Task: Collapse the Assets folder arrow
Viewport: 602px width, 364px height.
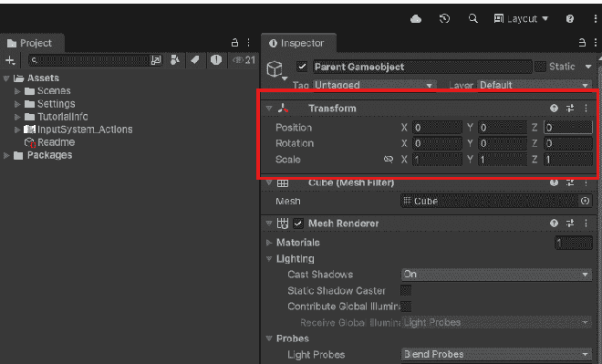Action: pos(5,78)
